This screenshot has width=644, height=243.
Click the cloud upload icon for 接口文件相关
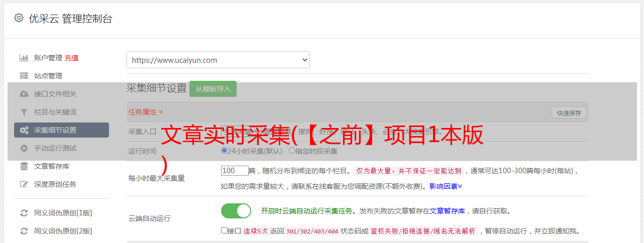click(24, 94)
